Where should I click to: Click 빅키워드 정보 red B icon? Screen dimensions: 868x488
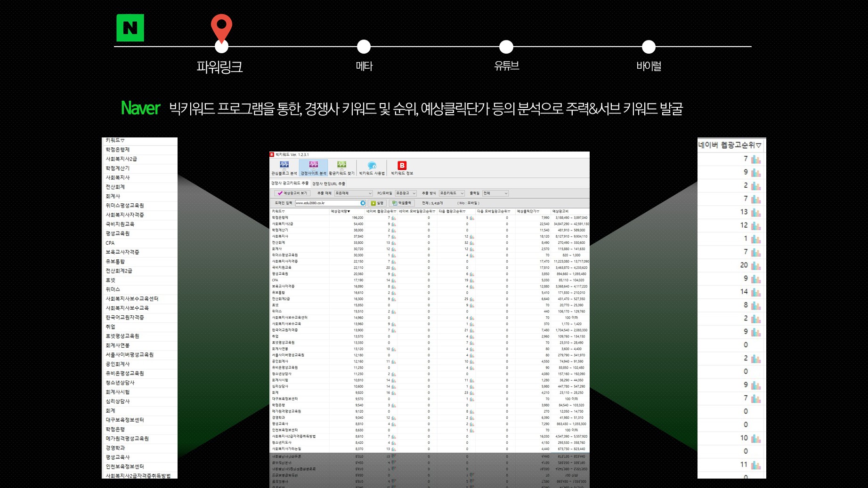[402, 166]
